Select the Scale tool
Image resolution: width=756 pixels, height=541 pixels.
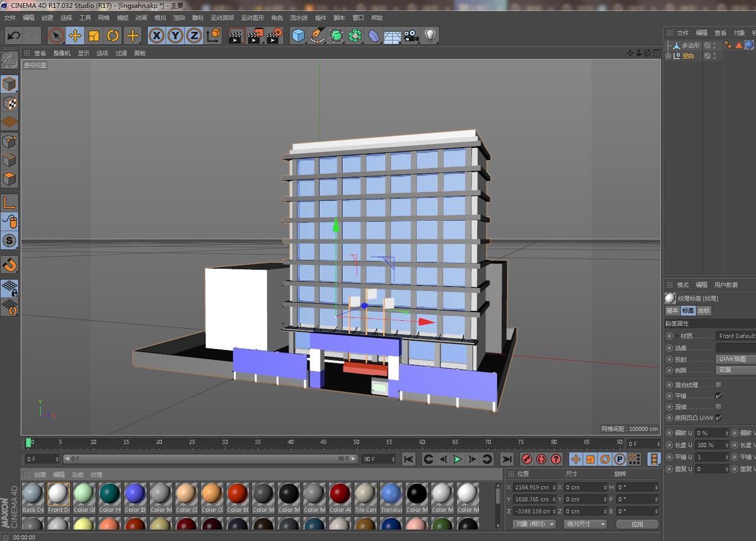coord(94,36)
